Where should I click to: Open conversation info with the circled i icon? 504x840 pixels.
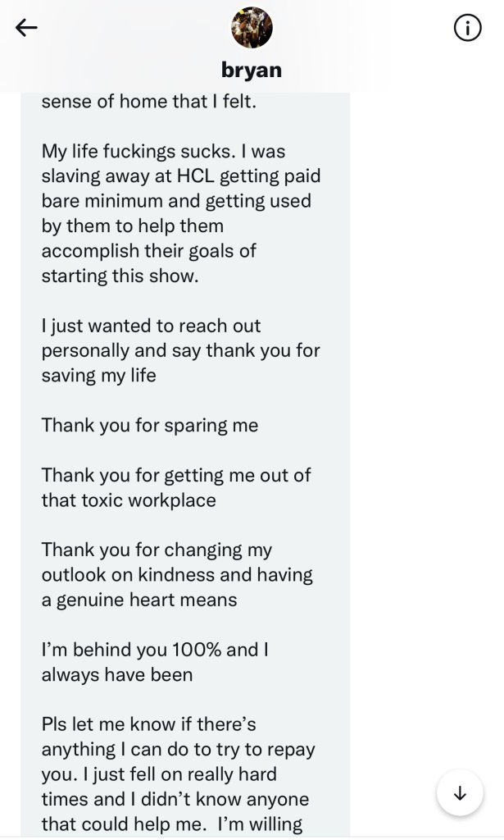(467, 28)
